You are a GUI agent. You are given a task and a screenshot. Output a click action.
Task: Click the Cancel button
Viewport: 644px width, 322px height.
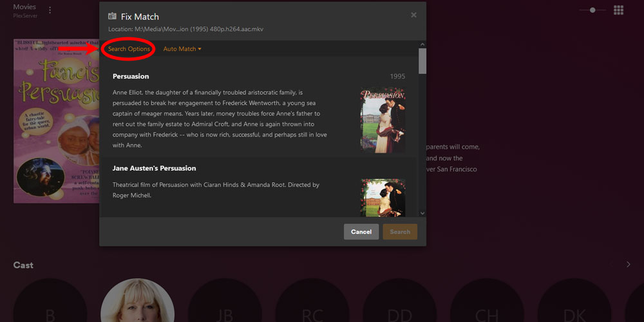pyautogui.click(x=361, y=232)
